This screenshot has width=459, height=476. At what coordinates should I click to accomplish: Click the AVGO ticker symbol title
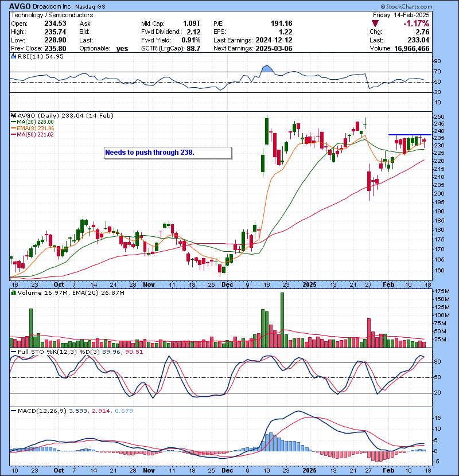pyautogui.click(x=20, y=6)
